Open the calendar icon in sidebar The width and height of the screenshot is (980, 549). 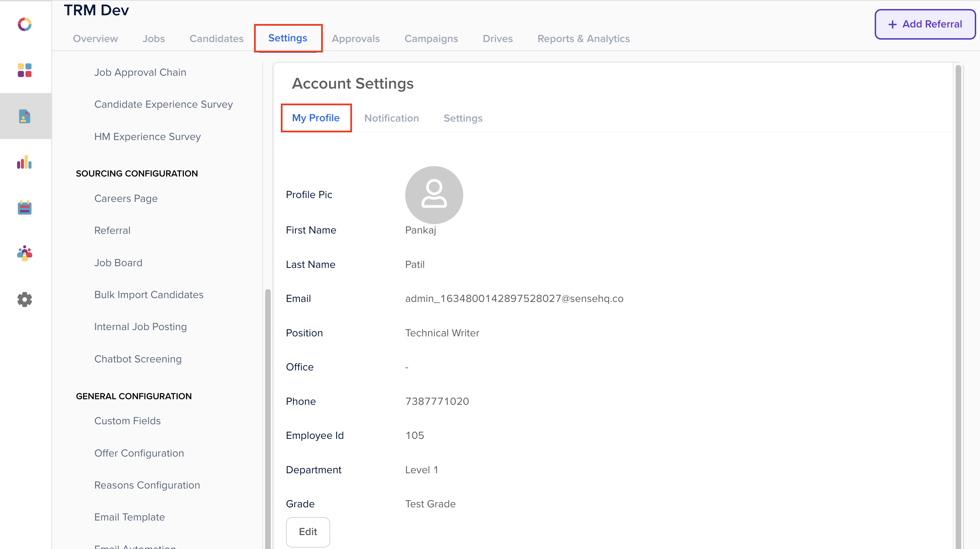pyautogui.click(x=25, y=207)
